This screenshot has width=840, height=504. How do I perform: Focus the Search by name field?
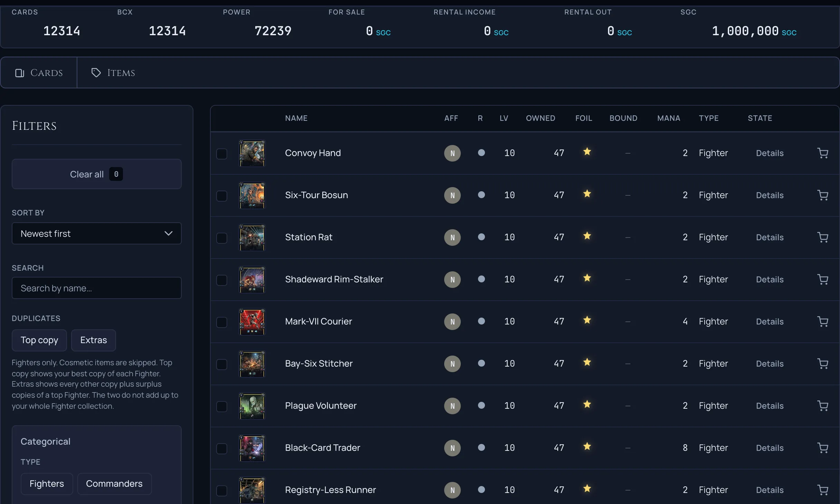pos(97,288)
